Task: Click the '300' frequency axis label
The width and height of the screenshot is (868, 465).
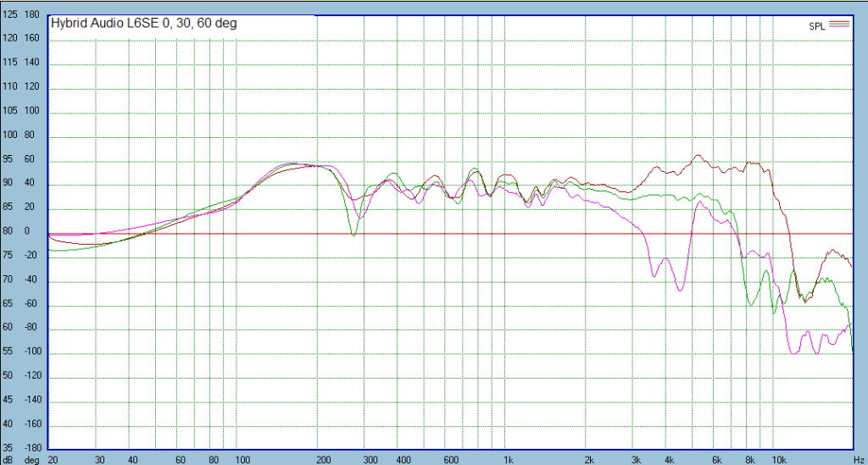Action: pos(370,460)
